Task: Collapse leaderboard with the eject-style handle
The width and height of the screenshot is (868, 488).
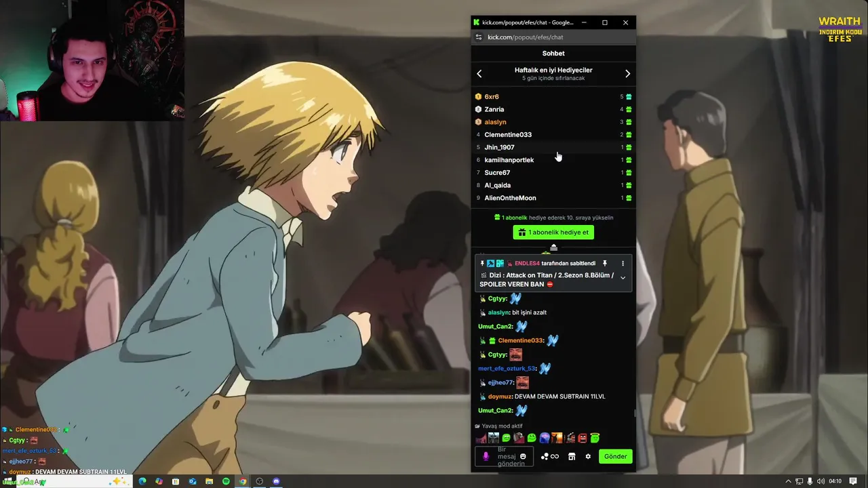Action: click(x=553, y=247)
